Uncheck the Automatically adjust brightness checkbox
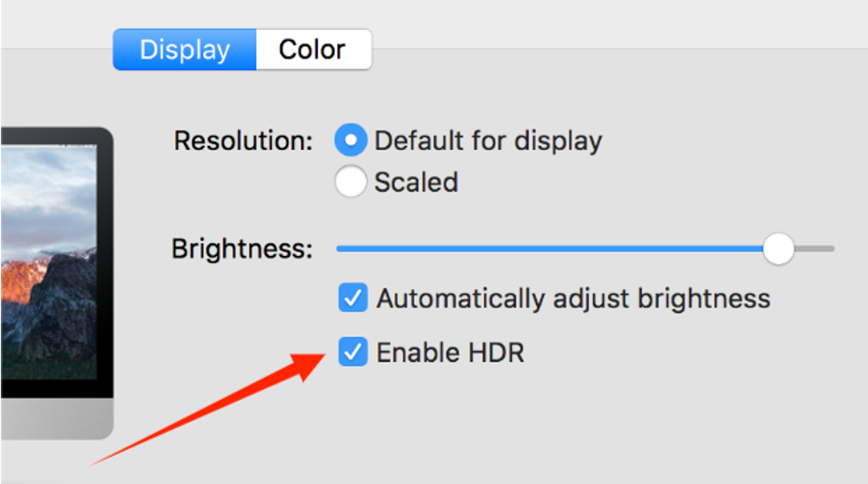The image size is (868, 484). tap(353, 298)
